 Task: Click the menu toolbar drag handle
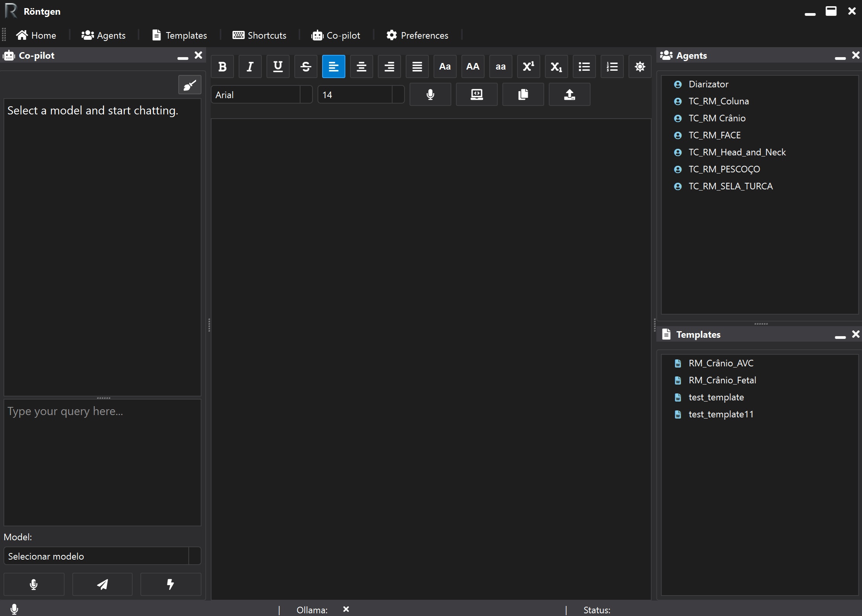[4, 35]
